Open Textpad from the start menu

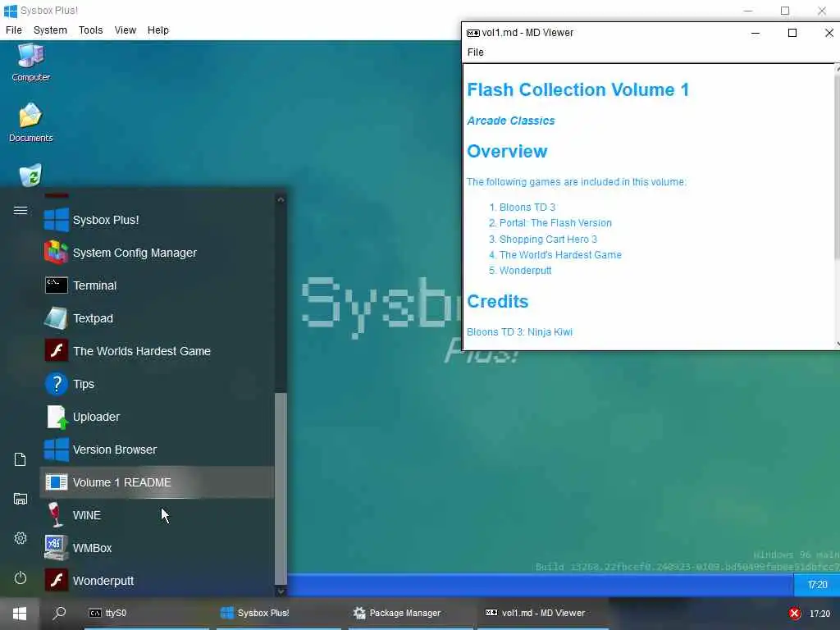[x=157, y=318]
